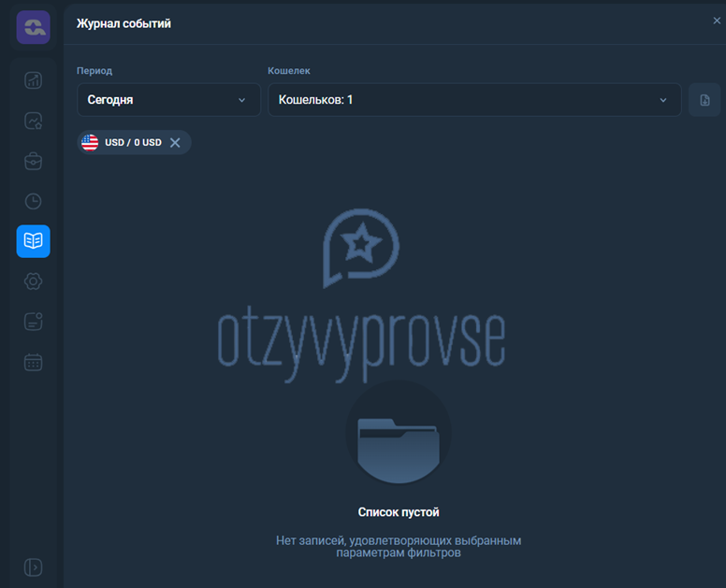726x588 pixels.
Task: Open the clock history icon
Action: [x=34, y=201]
